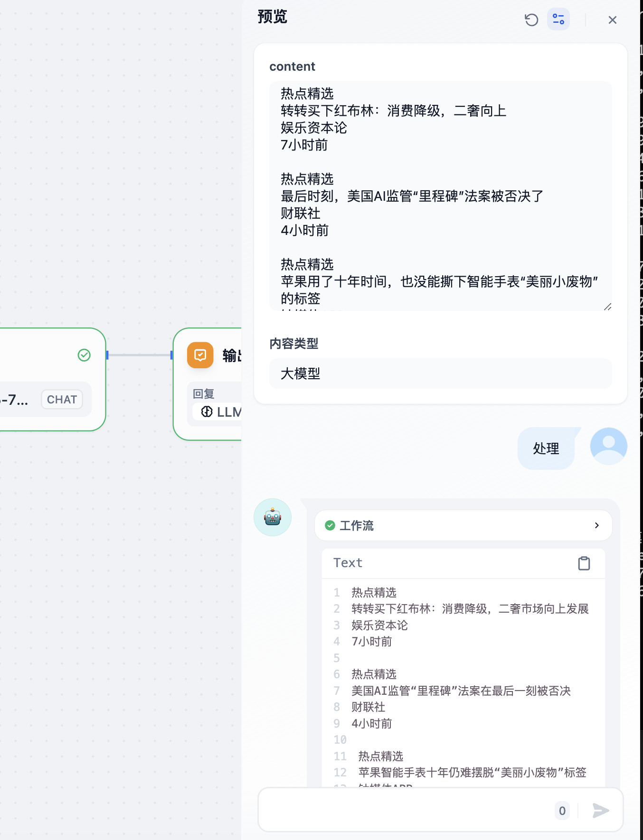The width and height of the screenshot is (643, 840).
Task: Toggle the preview input settings icon
Action: (558, 19)
